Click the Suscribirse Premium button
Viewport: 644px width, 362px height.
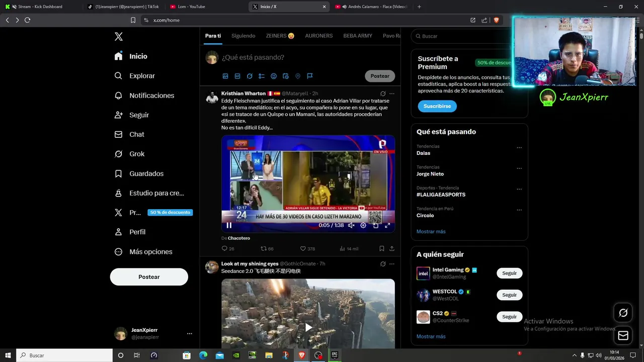437,106
